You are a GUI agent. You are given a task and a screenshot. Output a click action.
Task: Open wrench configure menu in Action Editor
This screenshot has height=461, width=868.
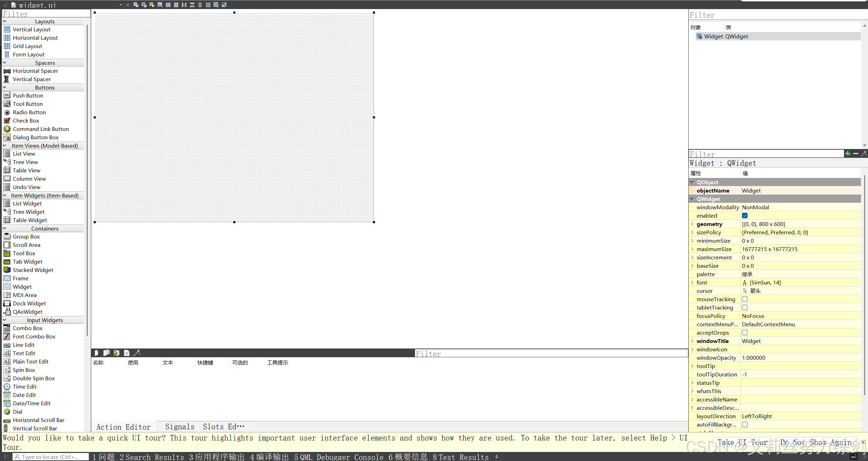pos(137,353)
